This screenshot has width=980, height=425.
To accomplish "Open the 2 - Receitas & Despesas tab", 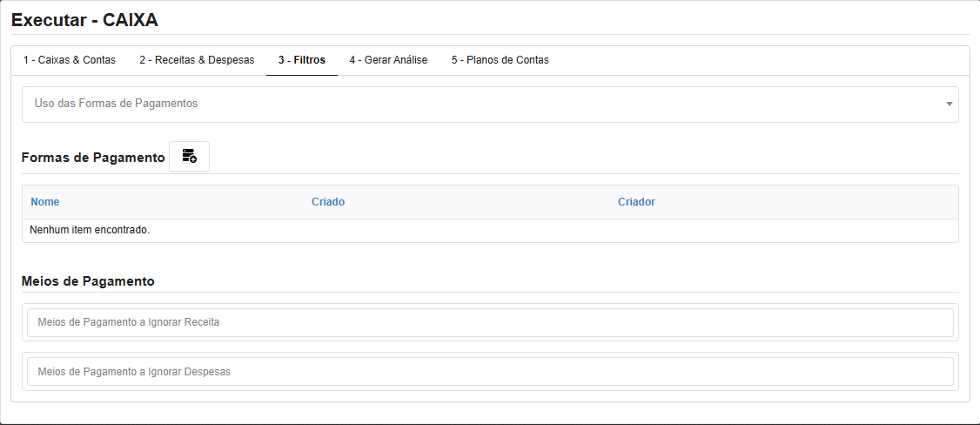I will click(197, 60).
